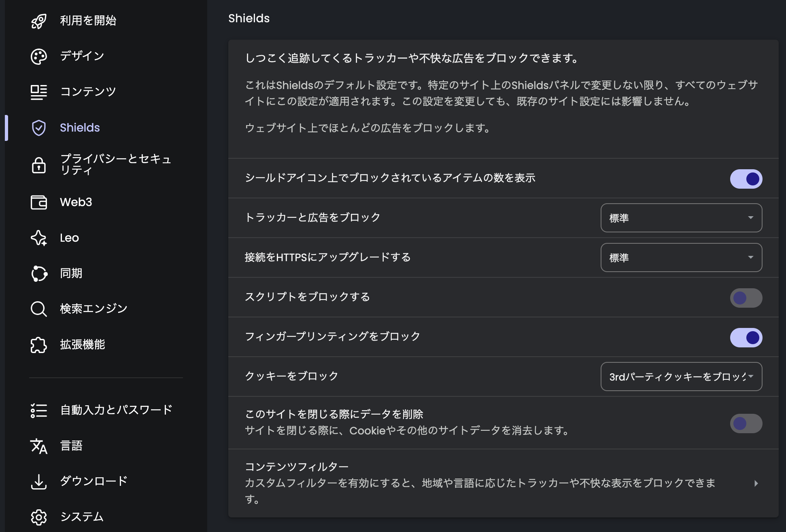The height and width of the screenshot is (532, 786).
Task: Click the translate icon for 言語
Action: [x=39, y=446]
